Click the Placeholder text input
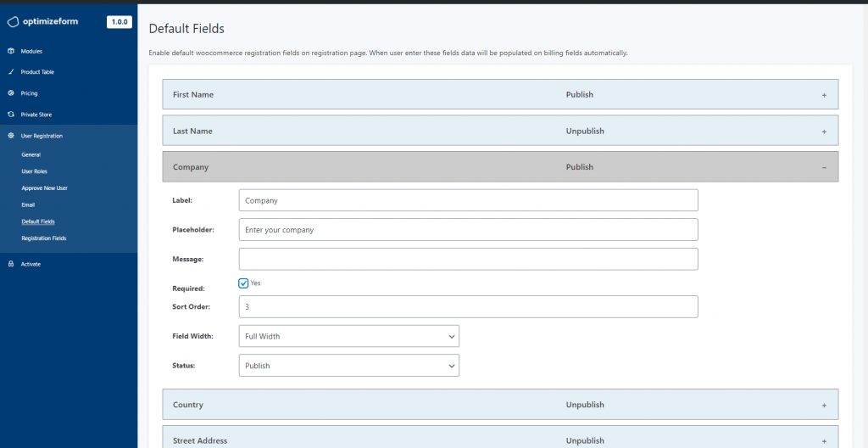Screen dimensions: 868x448 (468, 230)
